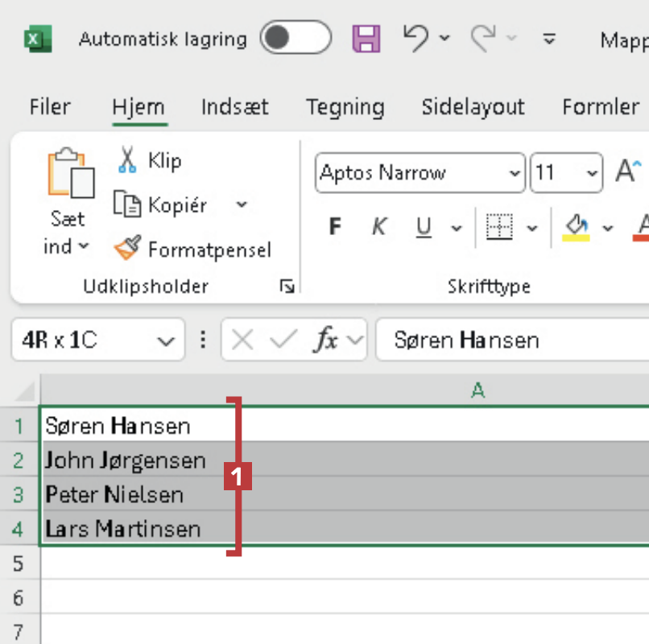Open the Indsæt ribbon tab
Image resolution: width=649 pixels, height=644 pixels.
click(x=234, y=107)
